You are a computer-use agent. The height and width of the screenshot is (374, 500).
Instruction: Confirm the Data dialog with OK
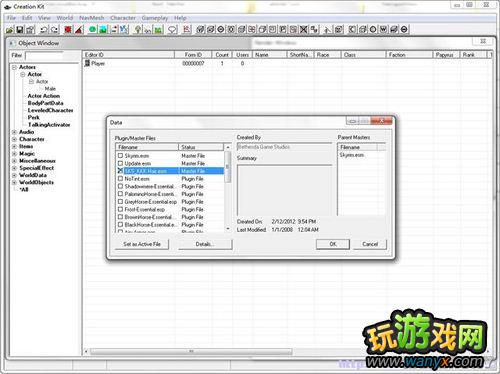coord(333,244)
